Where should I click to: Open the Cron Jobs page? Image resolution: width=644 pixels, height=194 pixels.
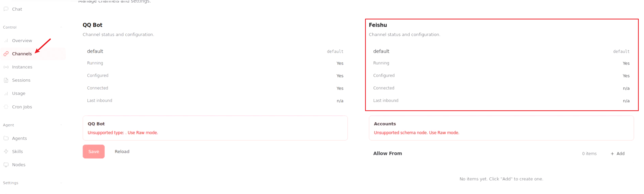pyautogui.click(x=22, y=107)
